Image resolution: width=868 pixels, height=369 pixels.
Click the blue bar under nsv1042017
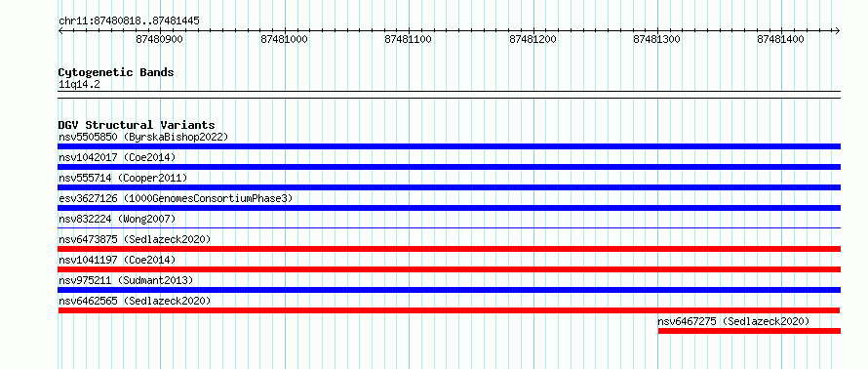pyautogui.click(x=450, y=167)
